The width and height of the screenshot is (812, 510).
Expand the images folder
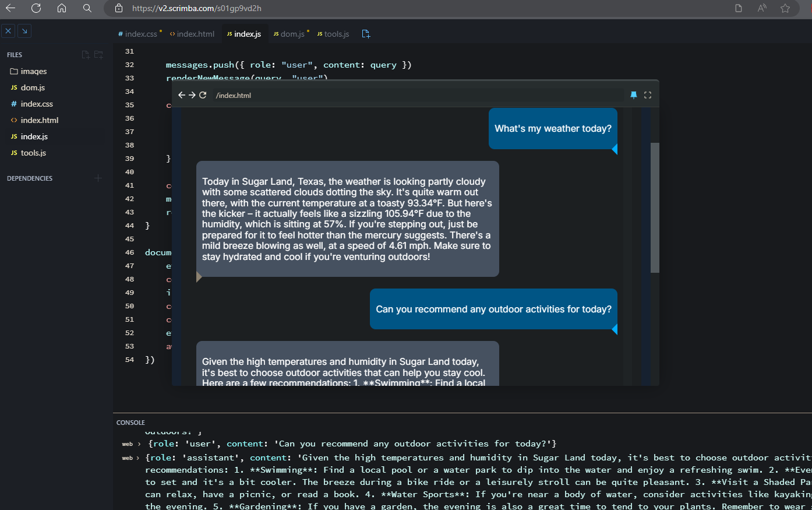coord(33,71)
